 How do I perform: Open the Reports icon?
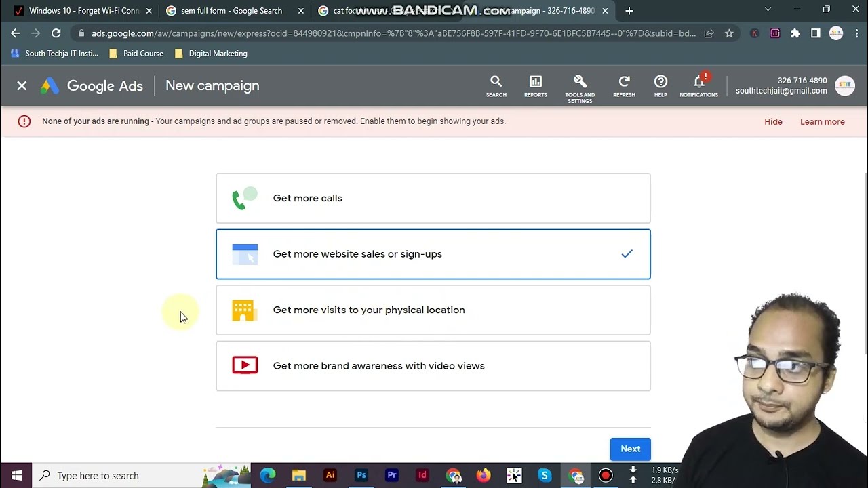tap(535, 86)
